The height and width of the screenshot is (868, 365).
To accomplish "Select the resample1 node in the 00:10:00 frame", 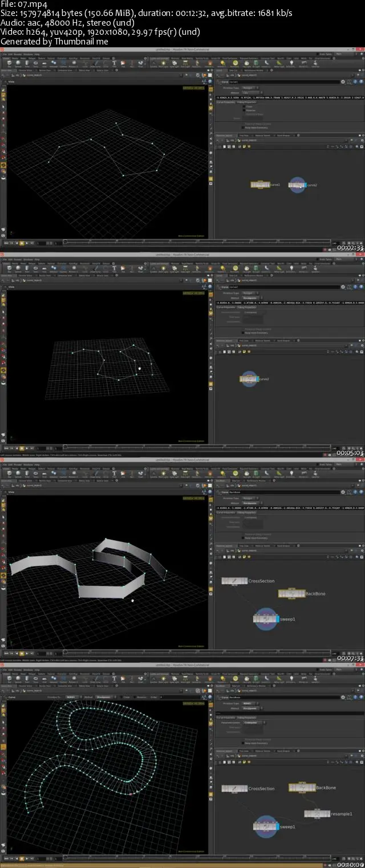I will point(317,814).
